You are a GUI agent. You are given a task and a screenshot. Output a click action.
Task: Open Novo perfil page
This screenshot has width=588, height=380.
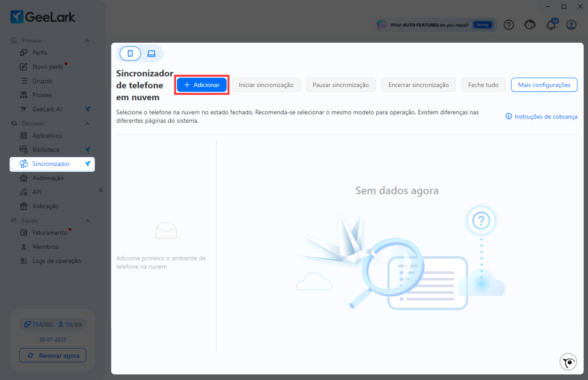point(47,67)
